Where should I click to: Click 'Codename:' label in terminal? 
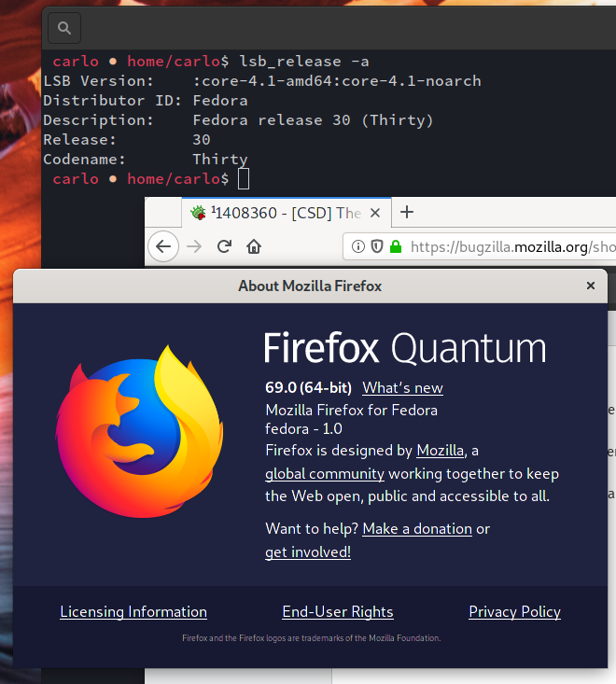pyautogui.click(x=84, y=160)
